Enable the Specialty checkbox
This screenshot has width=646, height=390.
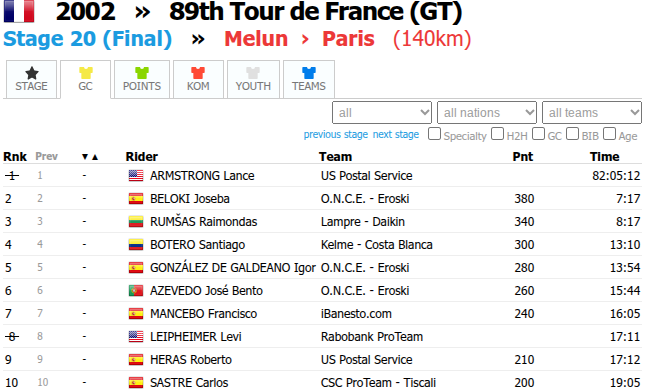[x=434, y=134]
